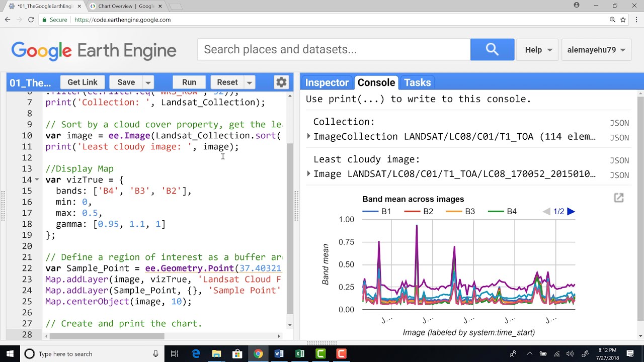644x362 pixels.
Task: Go to previous chart legend page
Action: 546,212
